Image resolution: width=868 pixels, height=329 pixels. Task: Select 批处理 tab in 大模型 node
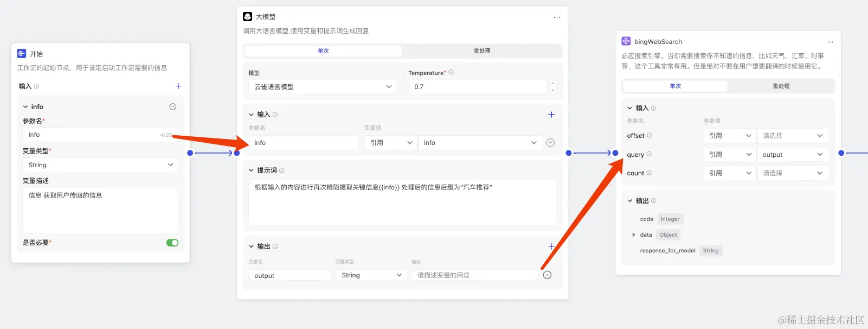pos(482,51)
